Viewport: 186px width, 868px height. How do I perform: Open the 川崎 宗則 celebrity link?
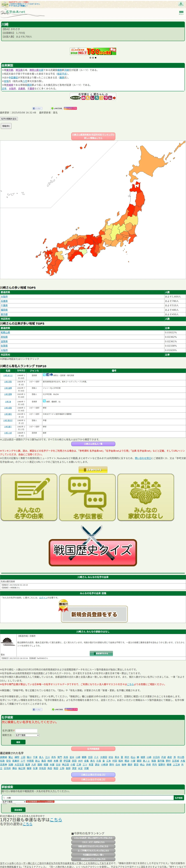(8, 382)
